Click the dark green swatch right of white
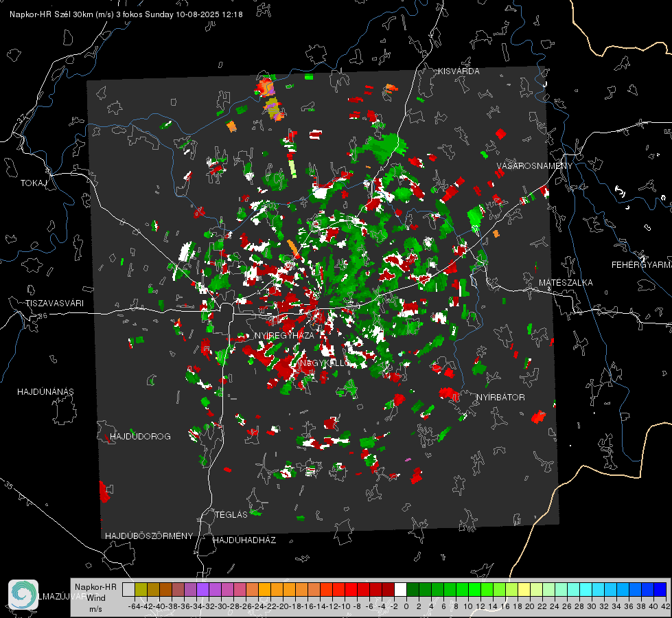Image resolution: width=672 pixels, height=618 pixels. coord(413,589)
